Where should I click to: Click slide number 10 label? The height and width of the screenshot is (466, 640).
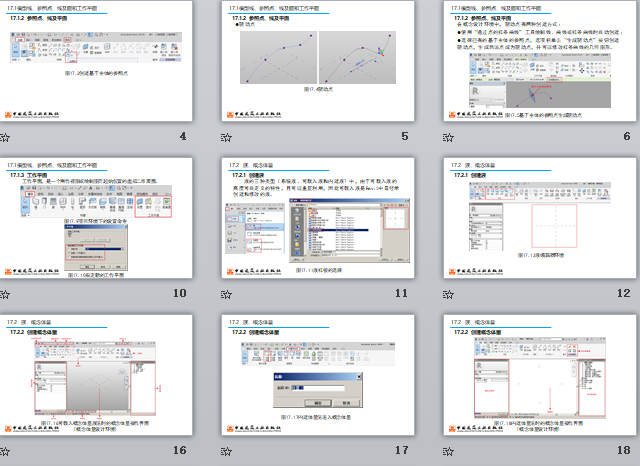pyautogui.click(x=180, y=293)
